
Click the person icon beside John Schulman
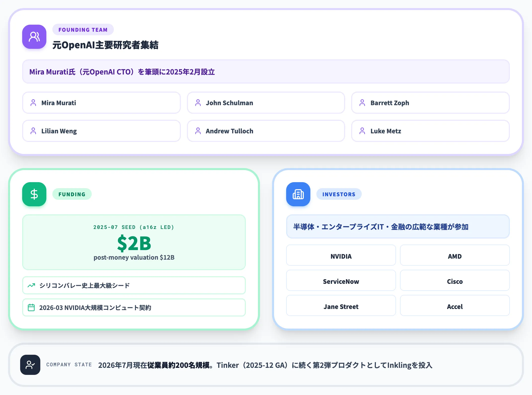click(x=198, y=103)
